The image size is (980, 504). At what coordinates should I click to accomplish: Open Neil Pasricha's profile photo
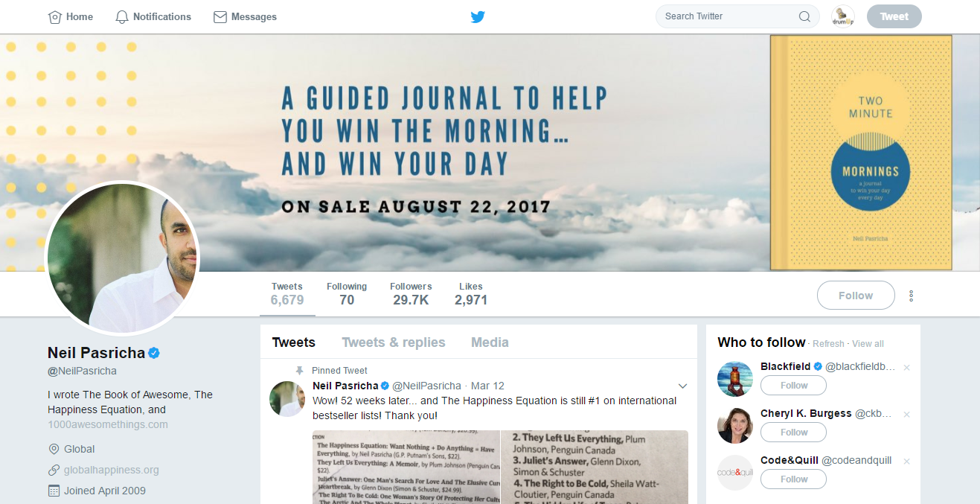pyautogui.click(x=122, y=258)
